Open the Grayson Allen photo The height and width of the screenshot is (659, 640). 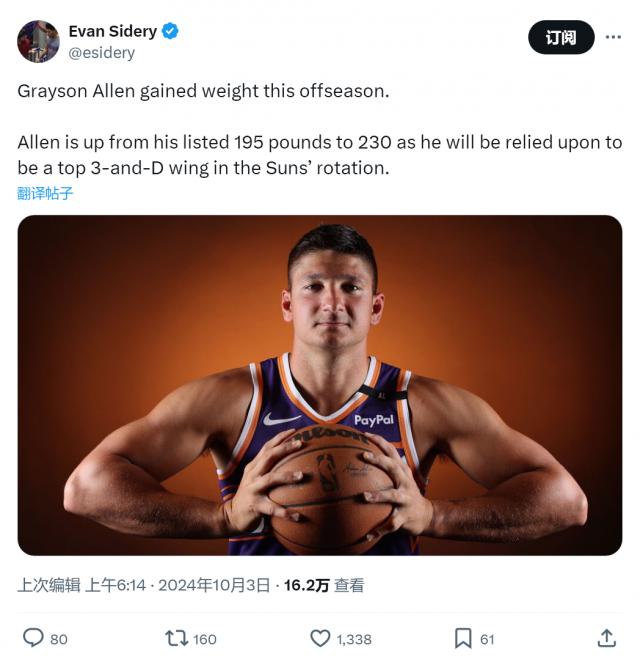320,385
